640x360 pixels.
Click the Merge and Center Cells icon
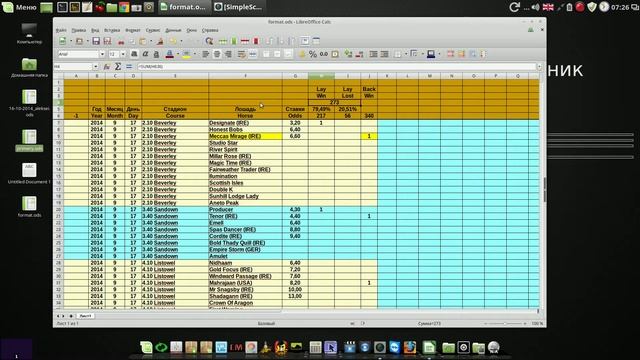(253, 54)
